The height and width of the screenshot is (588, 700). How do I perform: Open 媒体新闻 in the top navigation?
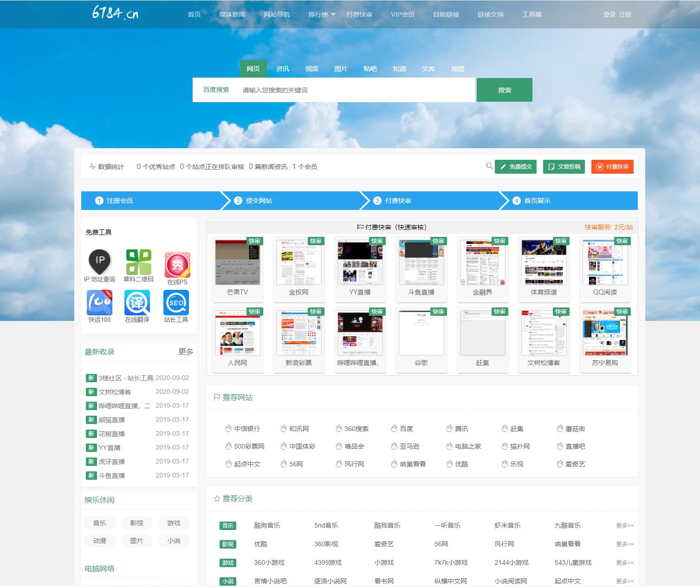[232, 14]
